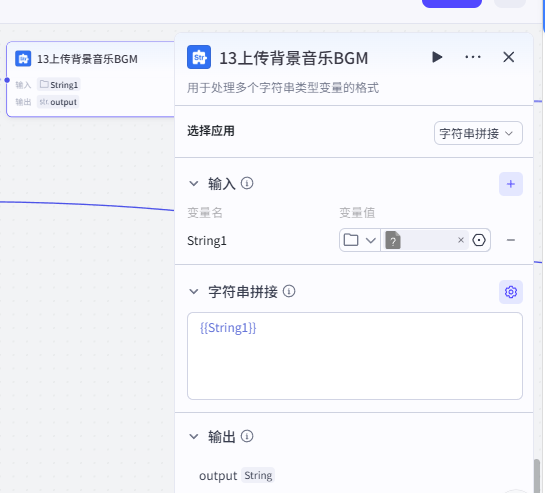Show info tooltip next to 输入
Image resolution: width=545 pixels, height=493 pixels.
tap(247, 183)
